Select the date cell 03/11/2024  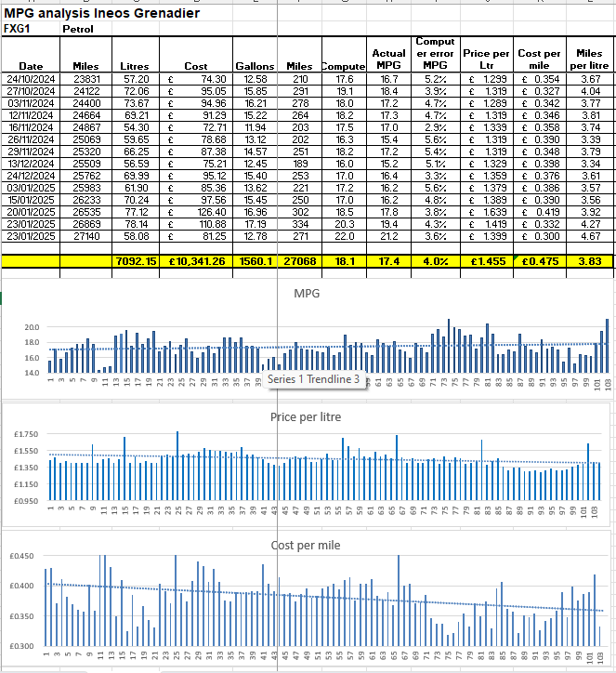[x=31, y=103]
